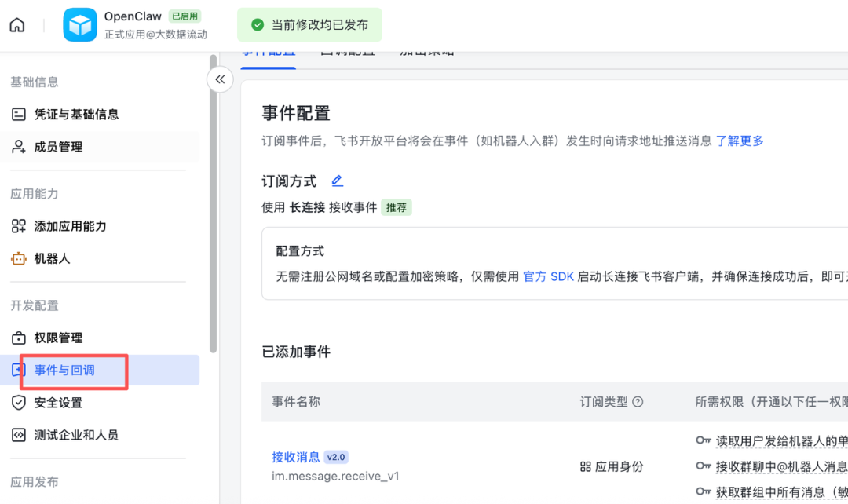Image resolution: width=848 pixels, height=504 pixels.
Task: Click the green 当前修改均已发布 status banner
Action: pyautogui.click(x=309, y=24)
